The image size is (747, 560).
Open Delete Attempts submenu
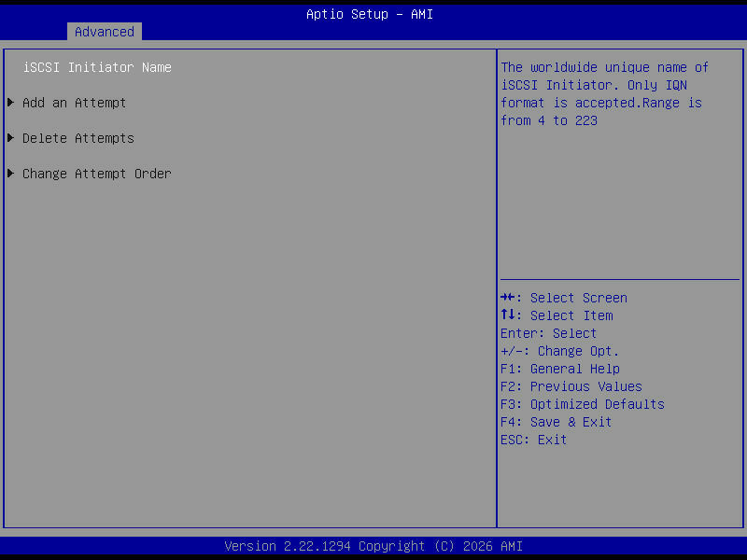pyautogui.click(x=78, y=138)
